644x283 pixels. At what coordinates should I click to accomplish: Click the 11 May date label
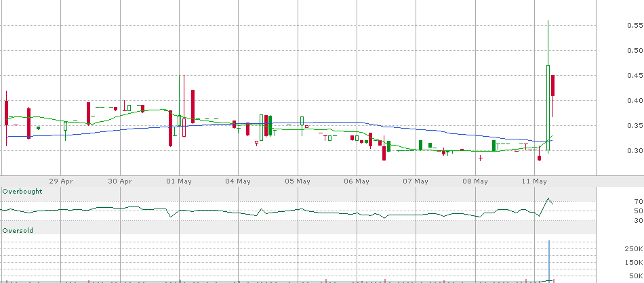click(534, 181)
